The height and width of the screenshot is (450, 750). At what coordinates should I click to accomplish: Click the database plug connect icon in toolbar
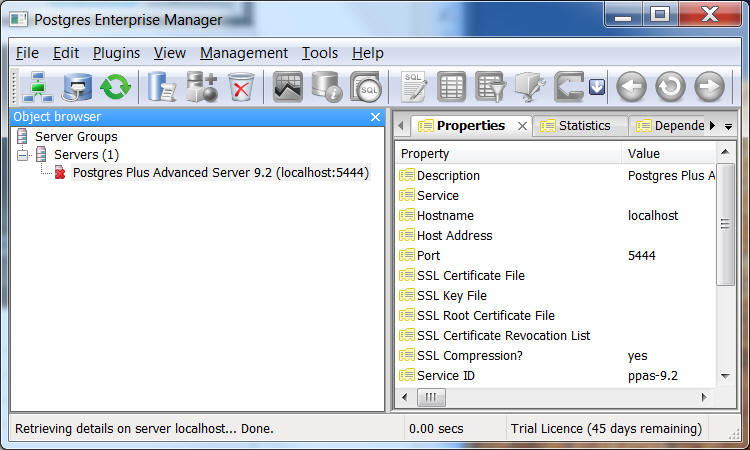[77, 87]
